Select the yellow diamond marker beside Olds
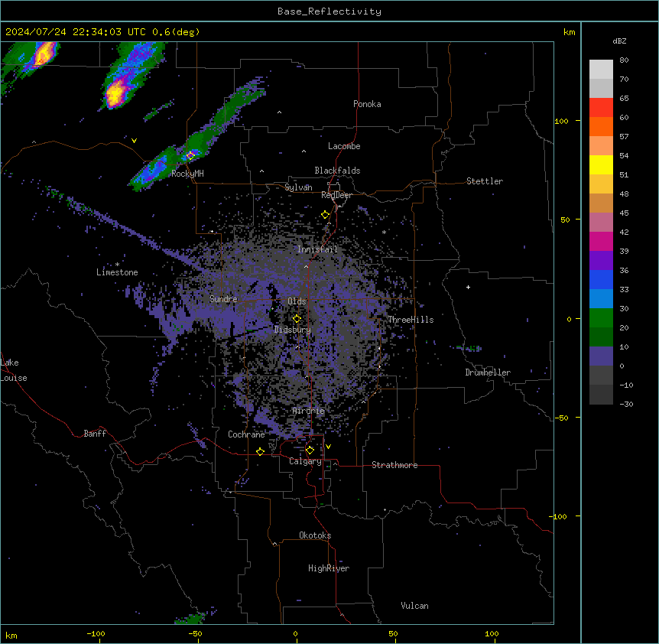This screenshot has width=659, height=644. (x=297, y=319)
